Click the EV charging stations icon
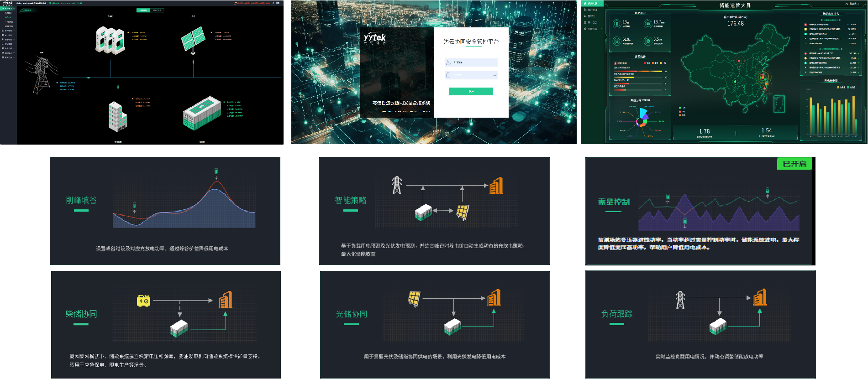 click(110, 40)
